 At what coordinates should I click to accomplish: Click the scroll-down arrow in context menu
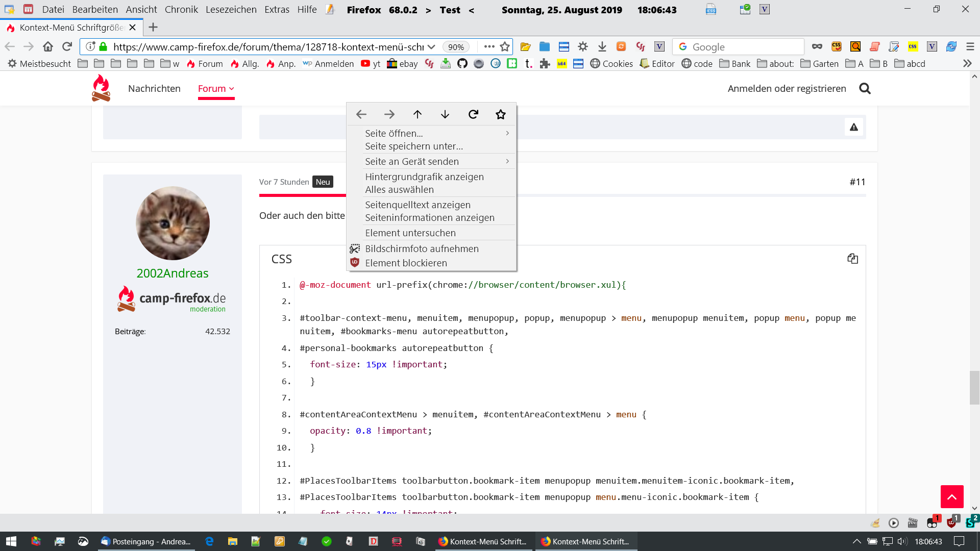point(445,114)
